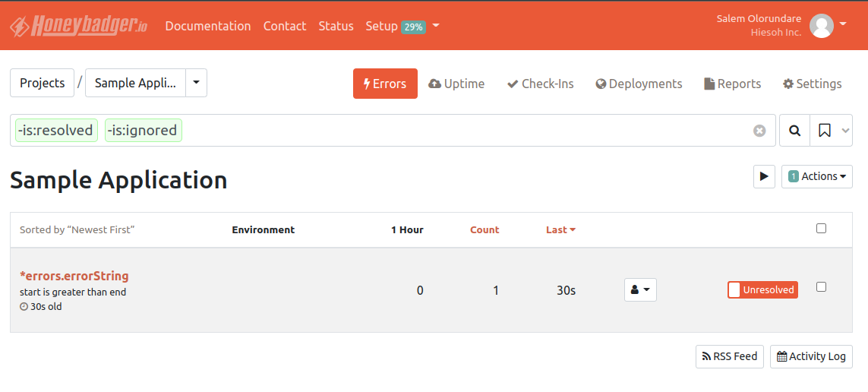The height and width of the screenshot is (392, 868).
Task: Click the play button icon beside Actions
Action: coord(764,176)
